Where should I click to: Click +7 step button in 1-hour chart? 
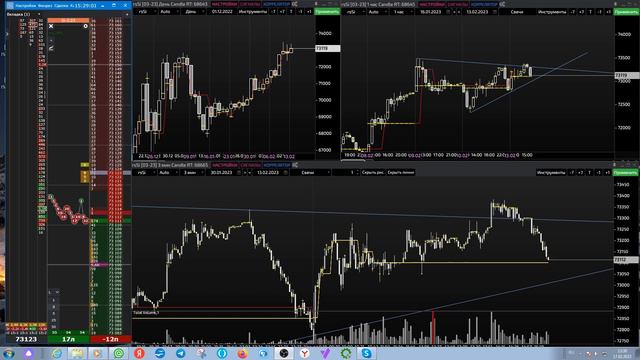click(x=581, y=12)
